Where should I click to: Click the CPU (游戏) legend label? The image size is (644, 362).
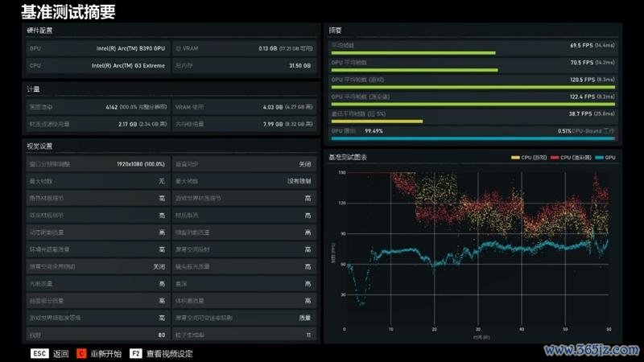(x=534, y=157)
